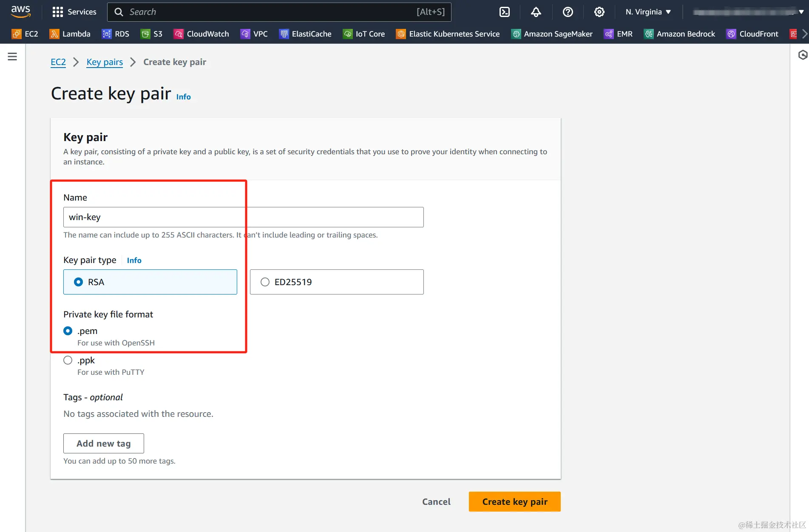Click the RDS shortcut icon
The image size is (809, 532).
[x=107, y=34]
